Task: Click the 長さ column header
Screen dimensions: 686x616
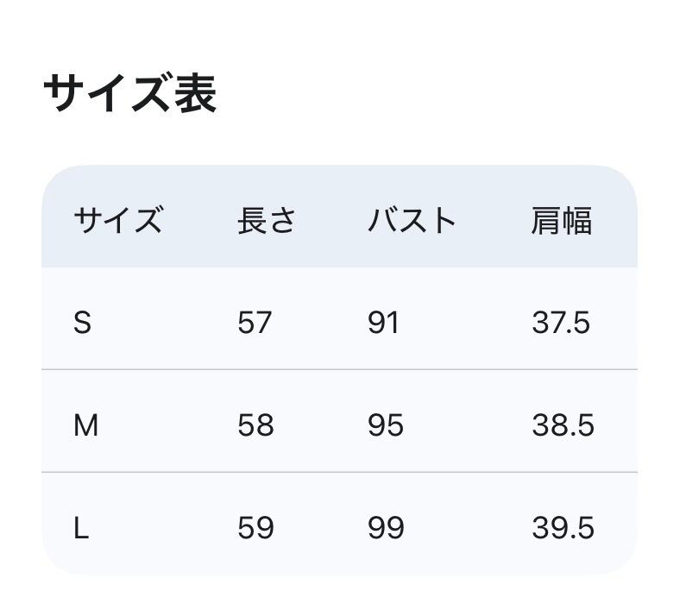Action: (x=267, y=221)
